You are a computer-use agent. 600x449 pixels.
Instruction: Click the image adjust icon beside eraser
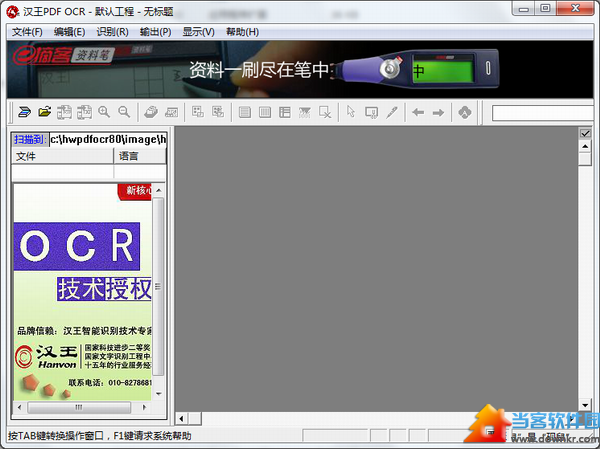[171, 112]
